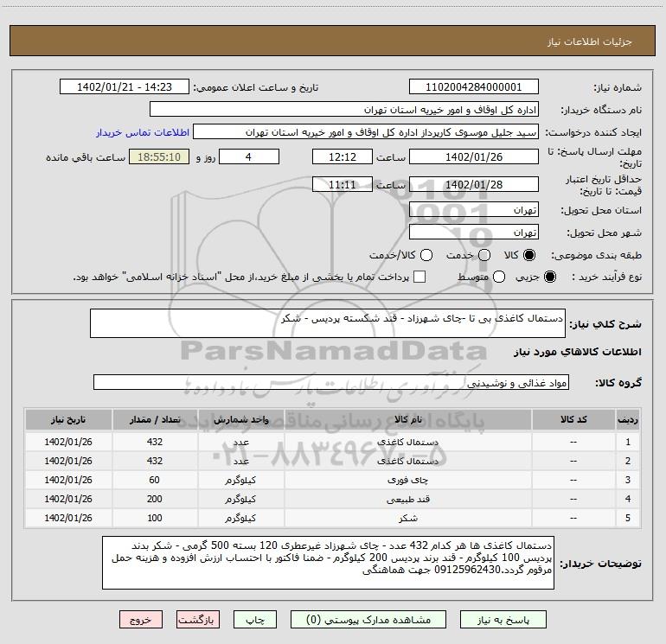Click the response deadline date 1402/01/26 field
The width and height of the screenshot is (666, 644).
(474, 156)
